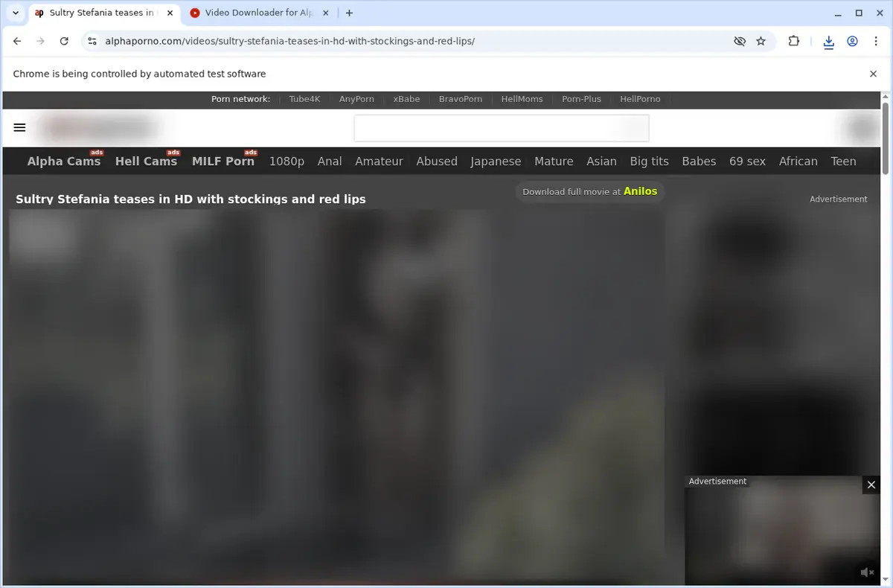
Task: Select the Amateur category
Action: 379,161
